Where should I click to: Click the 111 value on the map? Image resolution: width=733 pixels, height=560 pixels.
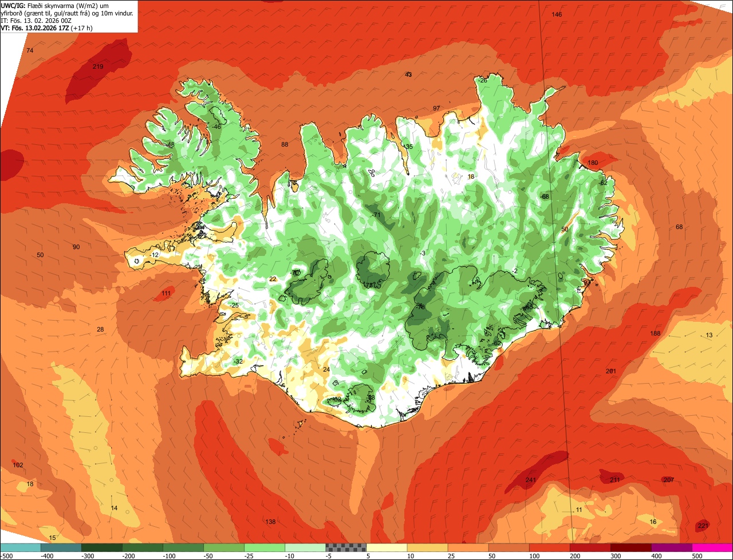[166, 294]
